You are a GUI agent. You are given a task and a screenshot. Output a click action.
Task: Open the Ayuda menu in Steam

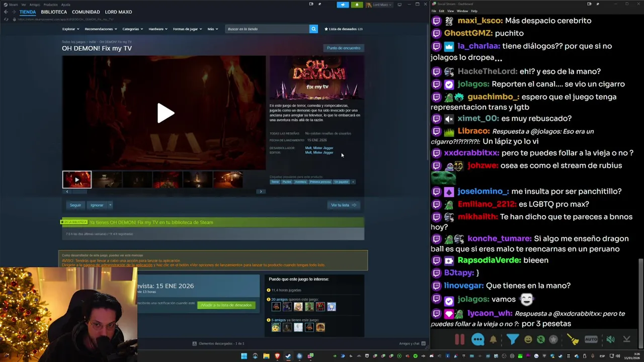point(65,5)
